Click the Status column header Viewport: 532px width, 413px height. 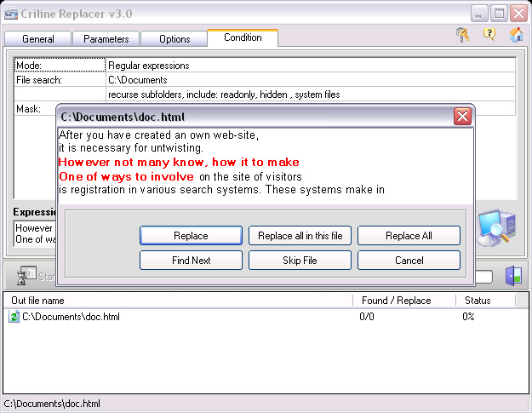click(485, 301)
